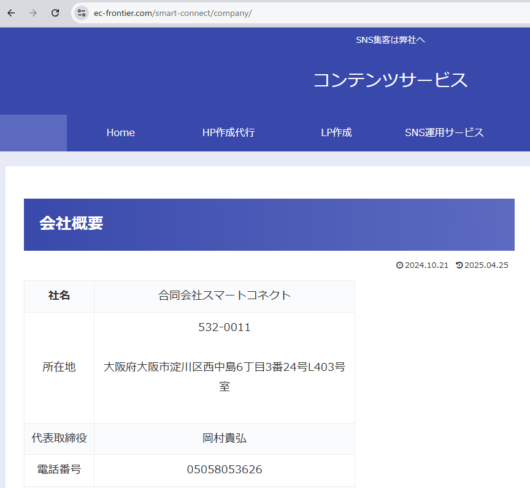Screen dimensions: 530x488
Task: Click the address 大阪府大阪市淀川区西中島 text
Action: (x=224, y=376)
